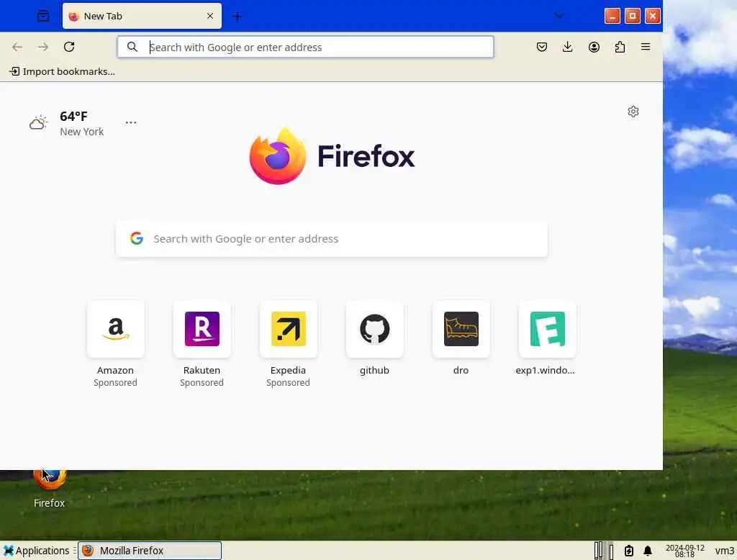Reload the current page
Screen dimensions: 737x560
click(x=69, y=47)
